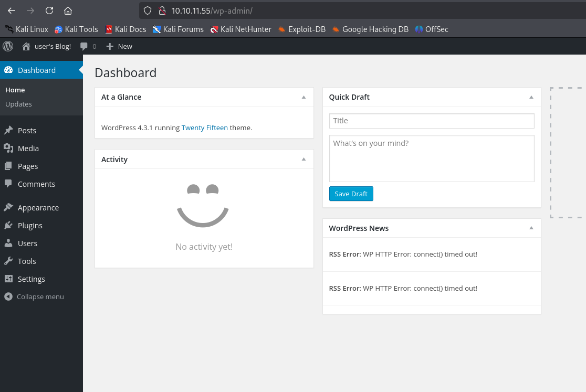The image size is (586, 392).
Task: Click the WordPress logo in admin bar
Action: pyautogui.click(x=8, y=46)
